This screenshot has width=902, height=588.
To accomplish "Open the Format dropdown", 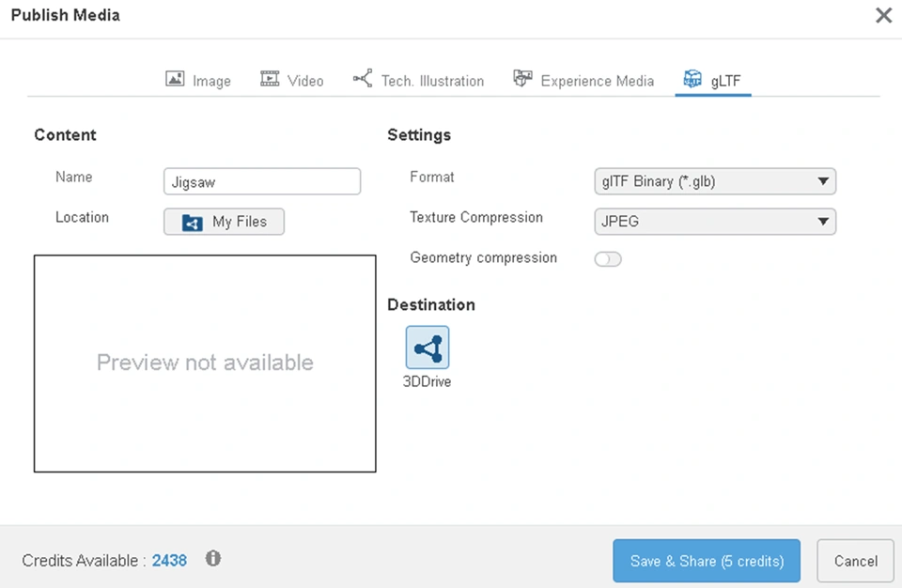I will pos(715,181).
